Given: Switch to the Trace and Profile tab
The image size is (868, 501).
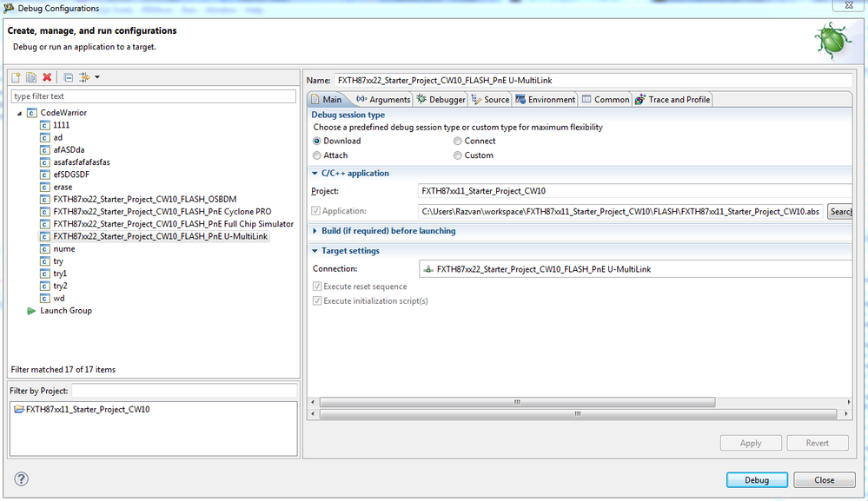Looking at the screenshot, I should click(x=673, y=100).
